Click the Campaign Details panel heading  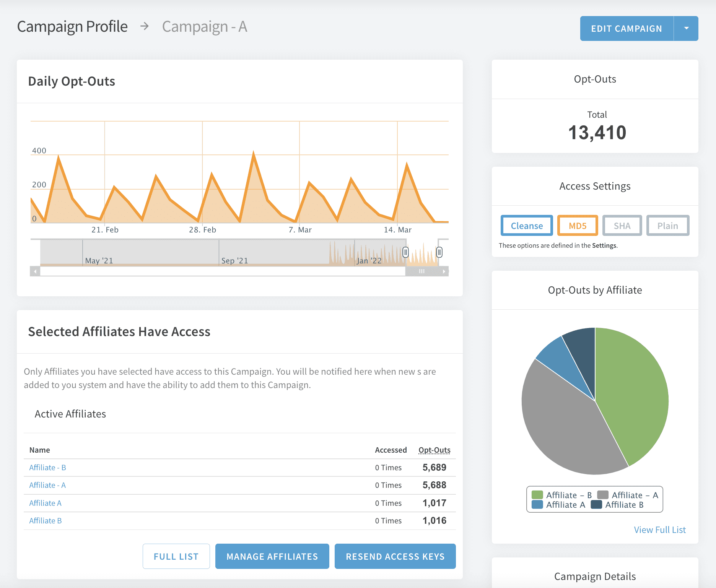click(595, 577)
